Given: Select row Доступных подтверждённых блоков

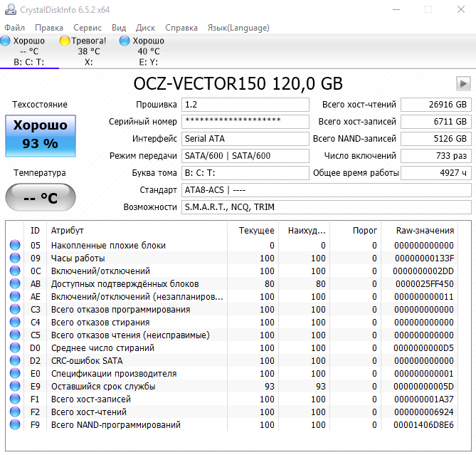Looking at the screenshot, I should (232, 283).
